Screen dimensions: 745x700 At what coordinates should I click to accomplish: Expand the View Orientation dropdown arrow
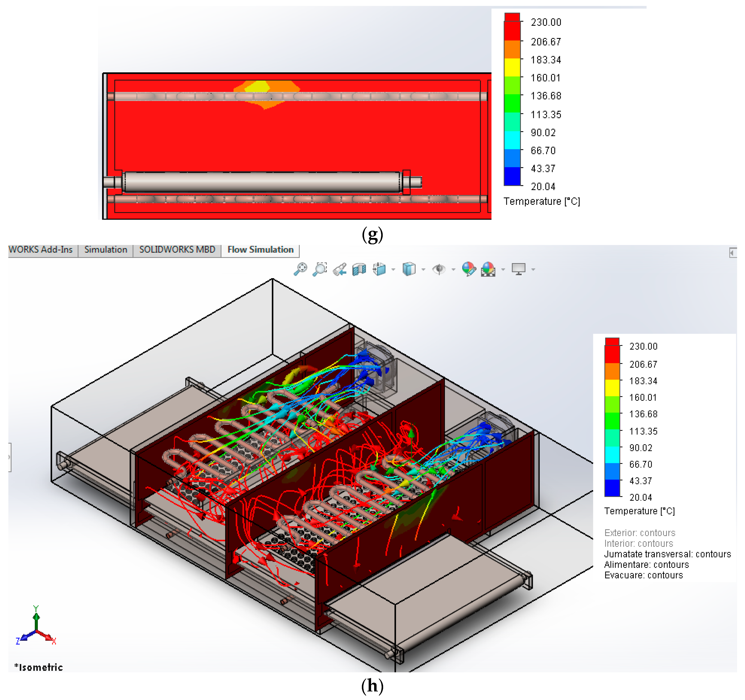393,269
